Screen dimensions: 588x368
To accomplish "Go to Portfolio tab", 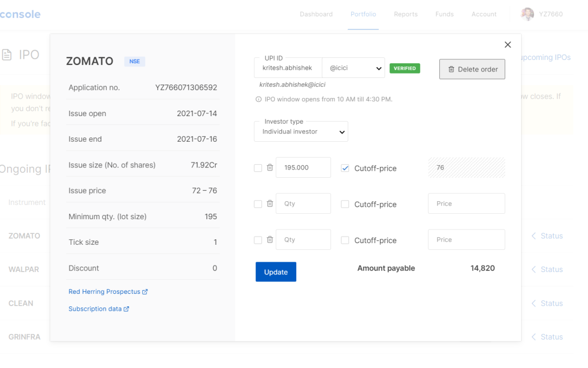I will 363,14.
